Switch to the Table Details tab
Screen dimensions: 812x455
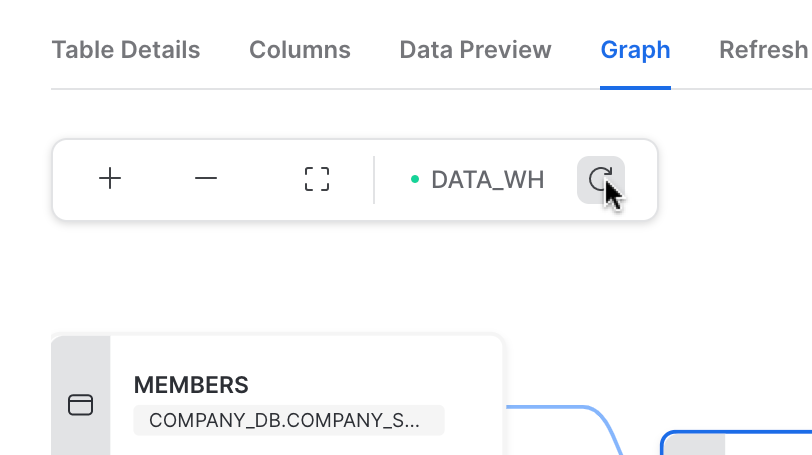point(126,50)
